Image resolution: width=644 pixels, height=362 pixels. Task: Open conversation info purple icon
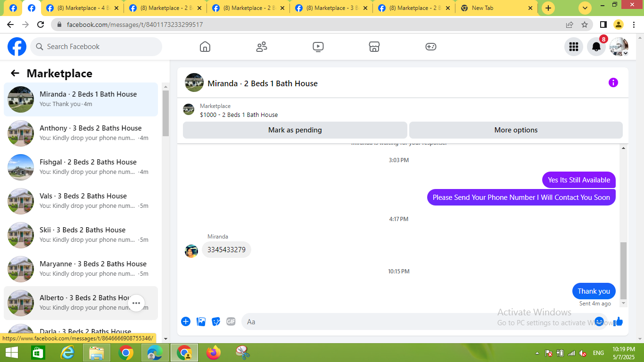pyautogui.click(x=613, y=82)
